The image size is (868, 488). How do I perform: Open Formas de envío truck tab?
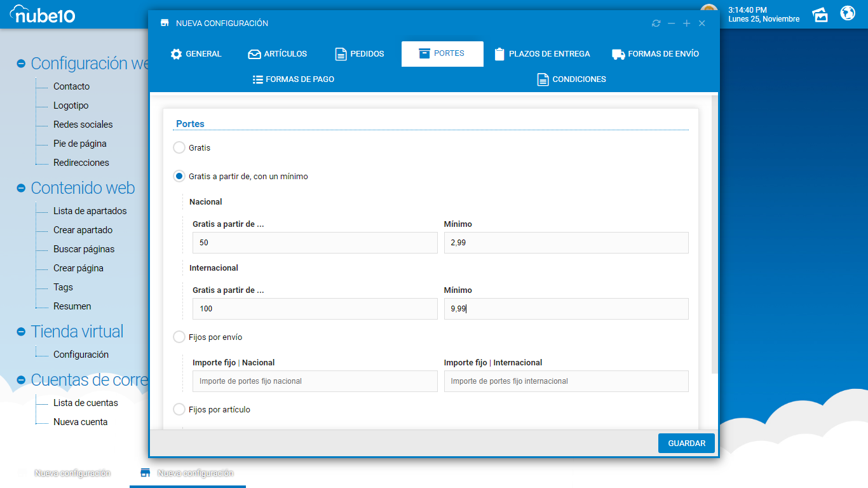655,54
